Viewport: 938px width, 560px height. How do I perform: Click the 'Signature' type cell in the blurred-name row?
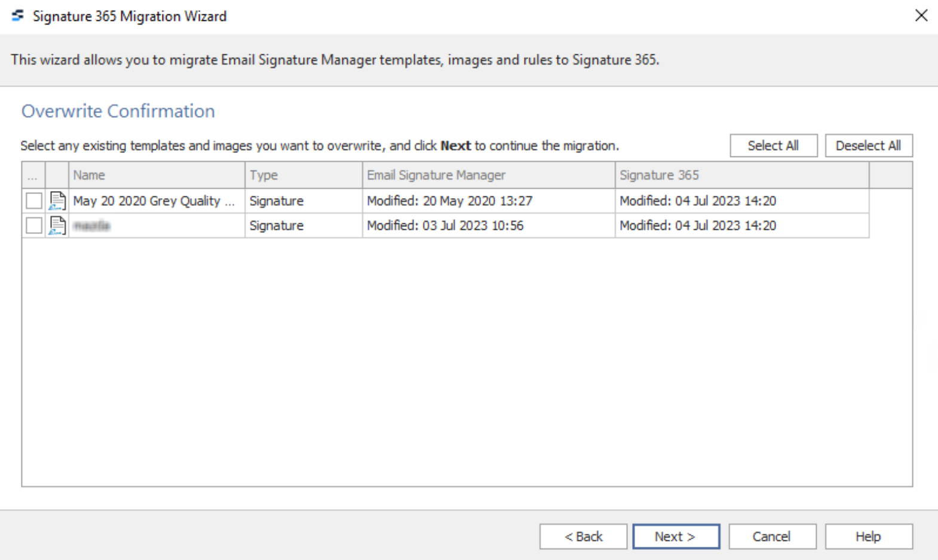click(x=304, y=226)
